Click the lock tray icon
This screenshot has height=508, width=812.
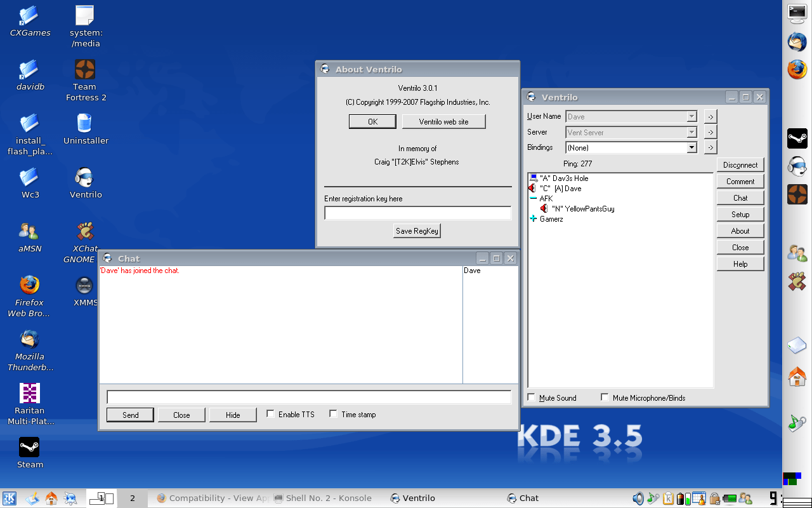[x=714, y=498]
